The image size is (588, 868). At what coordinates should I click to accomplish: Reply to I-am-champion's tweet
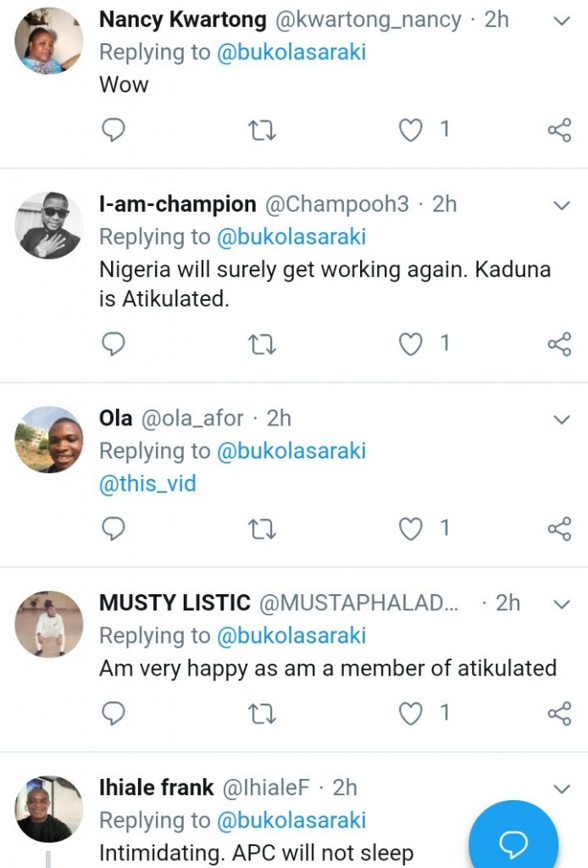[113, 343]
